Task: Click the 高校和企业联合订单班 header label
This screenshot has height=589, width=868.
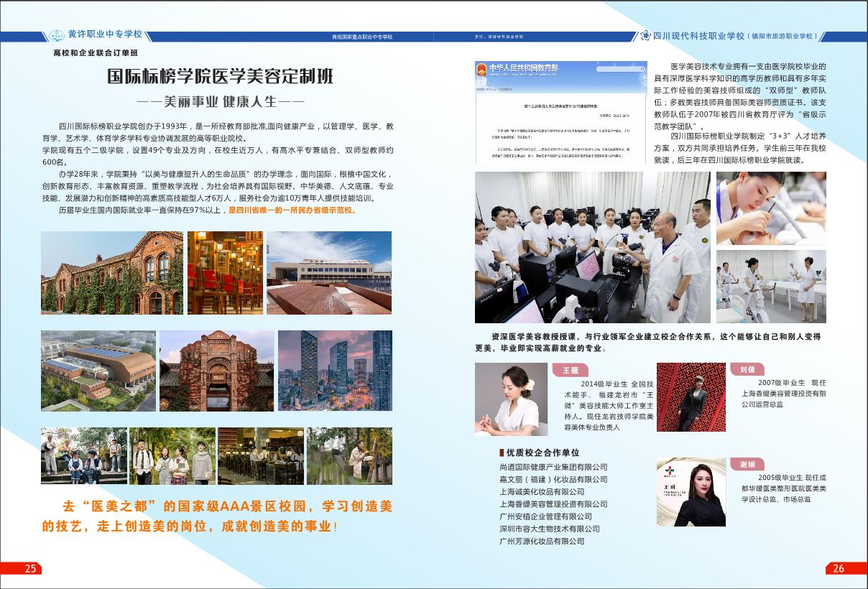Action: pyautogui.click(x=96, y=52)
